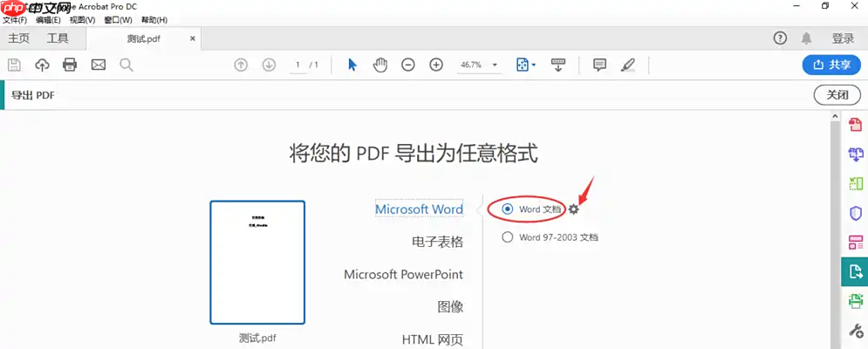The width and height of the screenshot is (868, 349).
Task: Select the 测试.pdf document tab
Action: point(143,38)
